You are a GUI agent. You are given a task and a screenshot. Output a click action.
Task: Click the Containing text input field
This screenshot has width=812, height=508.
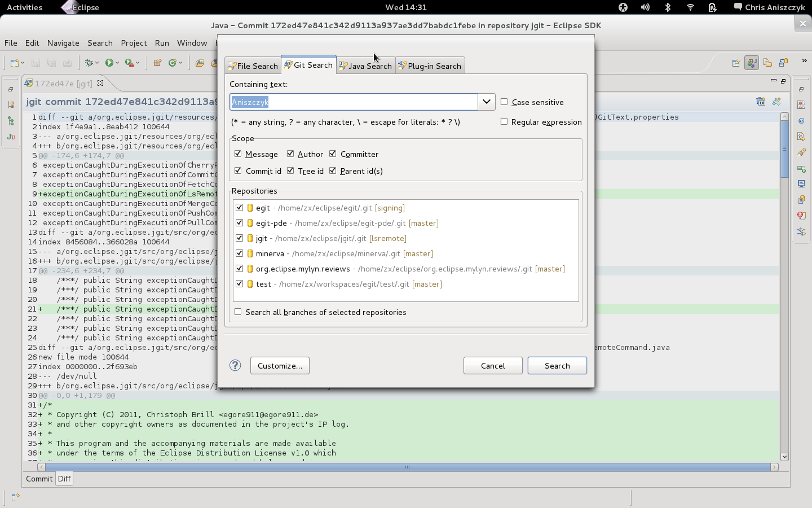354,102
